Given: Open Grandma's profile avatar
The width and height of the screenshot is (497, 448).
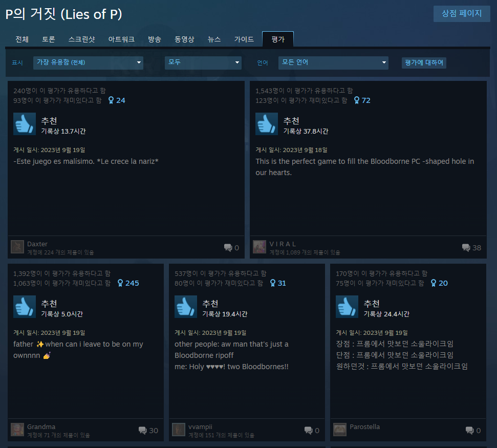Looking at the screenshot, I should pyautogui.click(x=17, y=430).
